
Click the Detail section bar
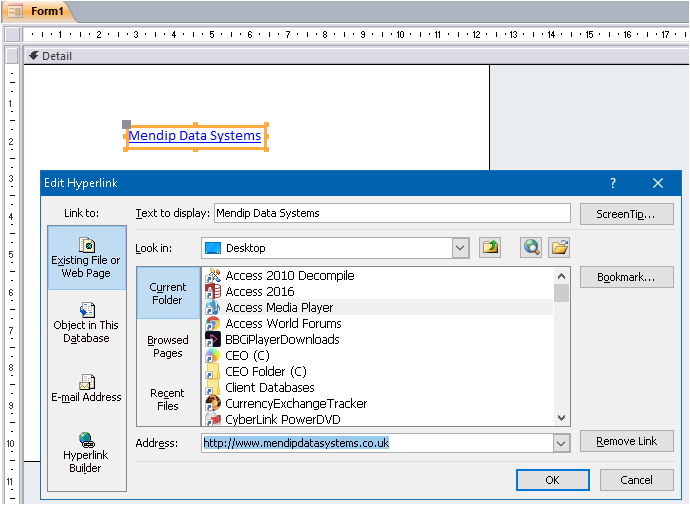click(x=356, y=56)
